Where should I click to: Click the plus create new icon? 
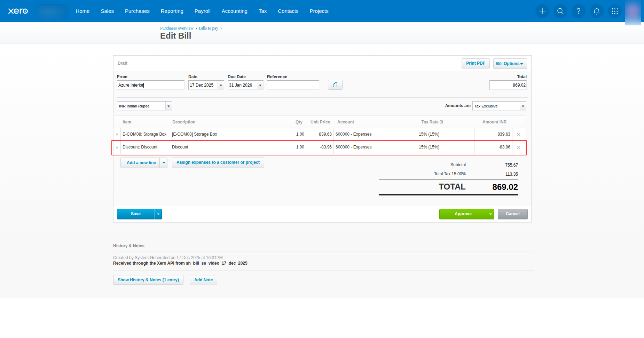click(542, 11)
